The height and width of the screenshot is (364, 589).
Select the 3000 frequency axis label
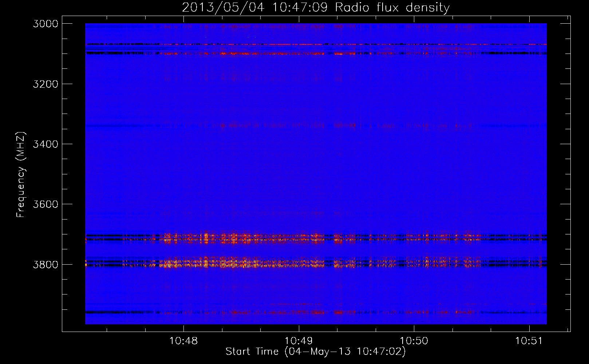[46, 24]
